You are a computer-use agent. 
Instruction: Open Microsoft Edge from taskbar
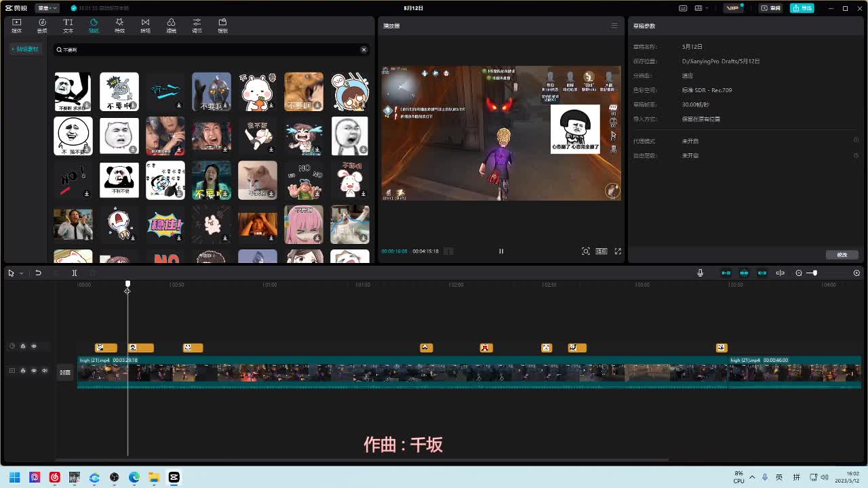point(134,477)
